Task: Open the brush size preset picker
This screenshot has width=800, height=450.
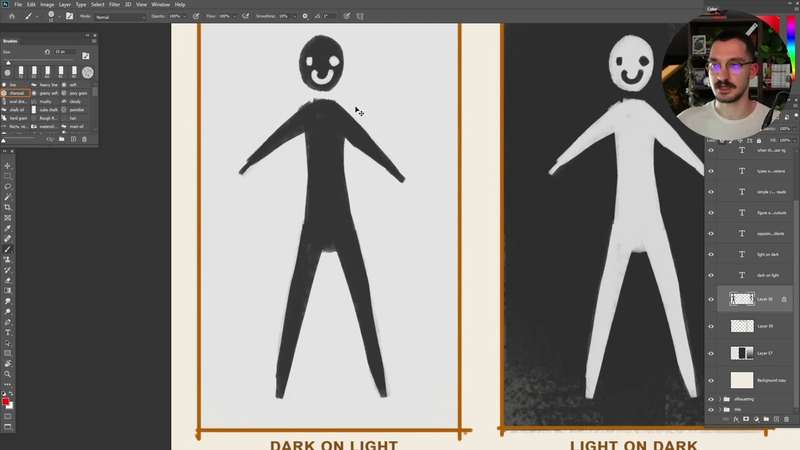Action: pos(53,16)
